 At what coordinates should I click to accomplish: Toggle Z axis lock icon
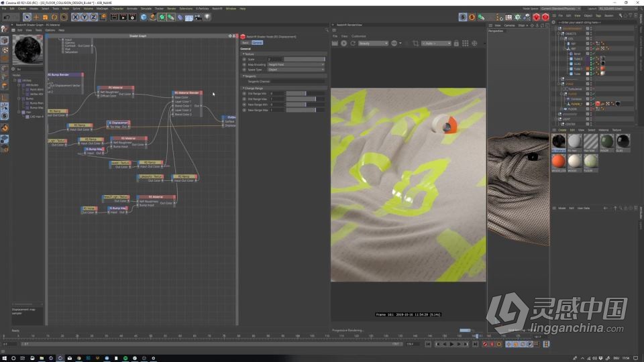coord(93,17)
